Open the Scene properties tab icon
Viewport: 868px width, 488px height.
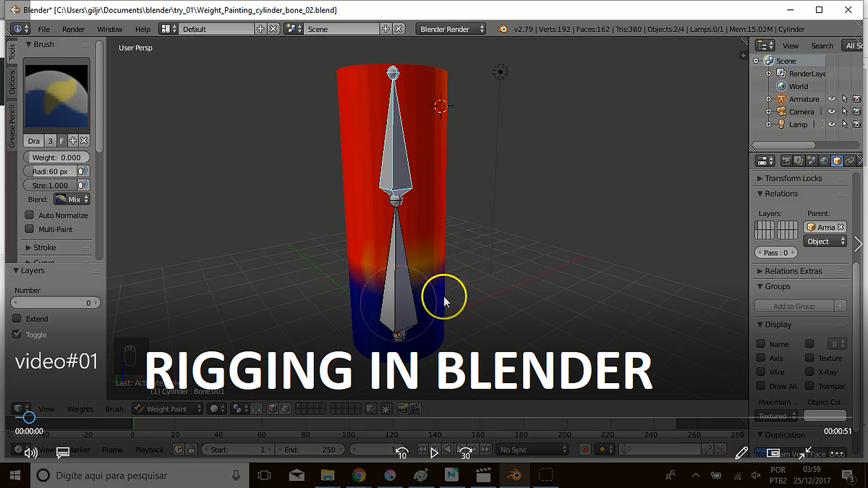[x=811, y=160]
